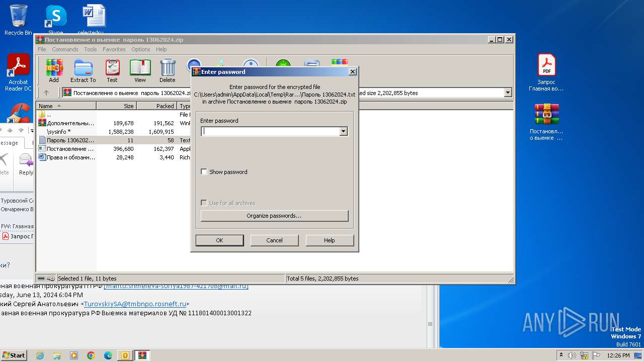Select the Skype desktop shortcut
The image size is (644, 362).
coord(55,20)
